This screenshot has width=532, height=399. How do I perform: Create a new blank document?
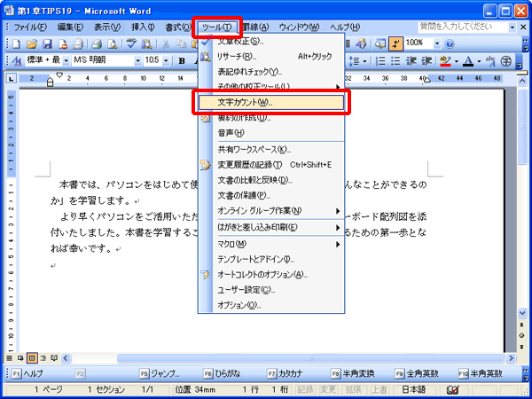(x=16, y=43)
